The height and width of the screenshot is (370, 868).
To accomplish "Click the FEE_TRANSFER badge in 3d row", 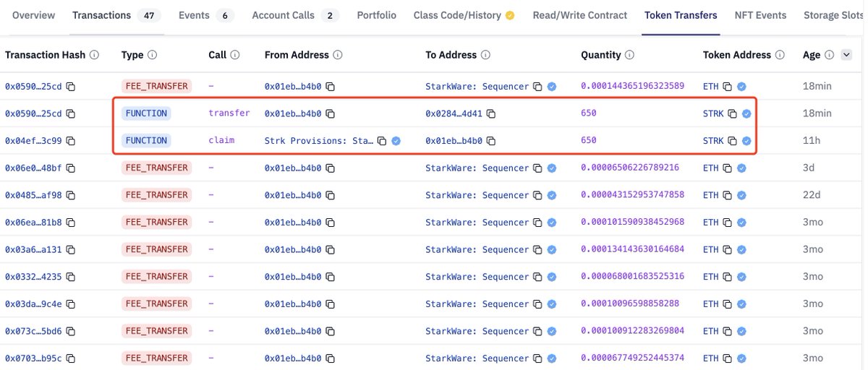I will 156,168.
